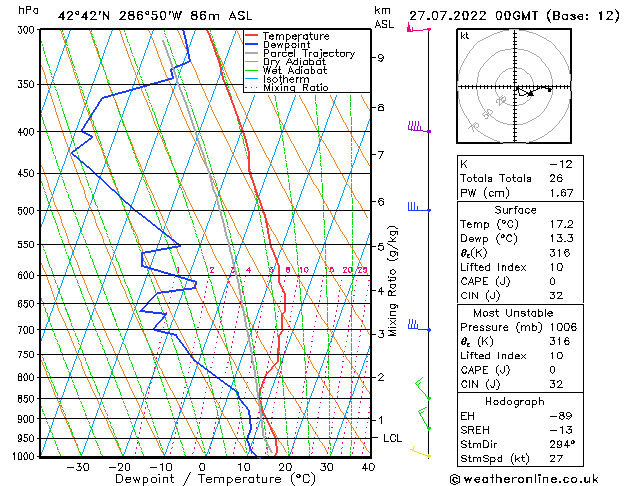This screenshot has width=629, height=486.
Task: Click the LCL marker label
Action: click(392, 438)
